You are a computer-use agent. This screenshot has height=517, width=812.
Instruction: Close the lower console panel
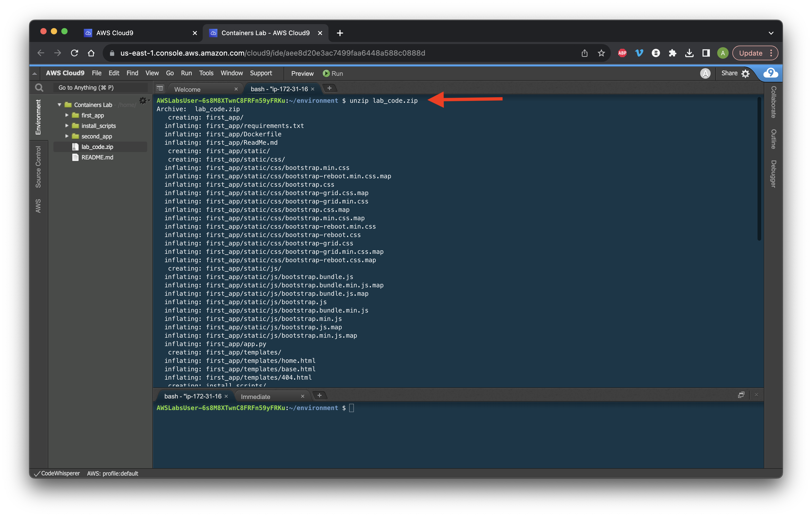pyautogui.click(x=756, y=395)
